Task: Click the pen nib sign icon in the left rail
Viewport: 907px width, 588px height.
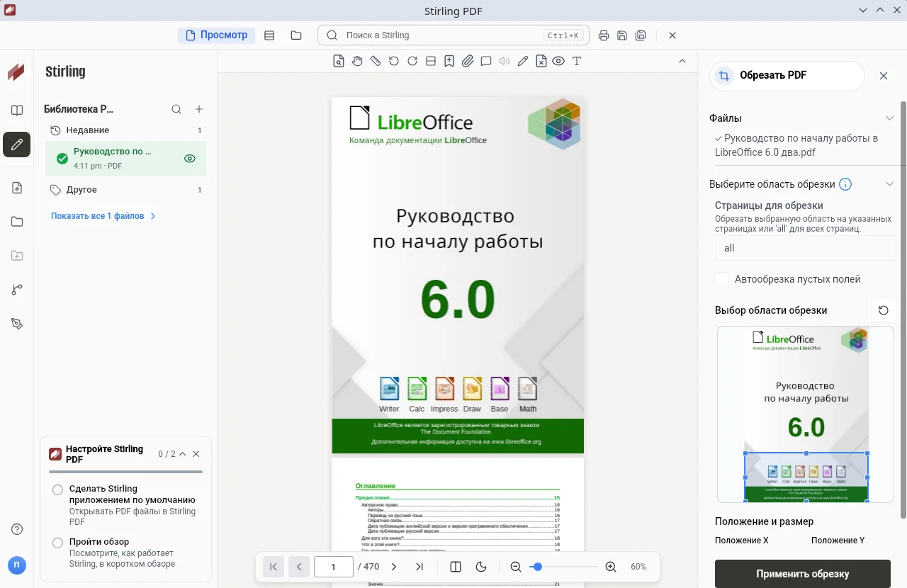Action: click(x=17, y=324)
